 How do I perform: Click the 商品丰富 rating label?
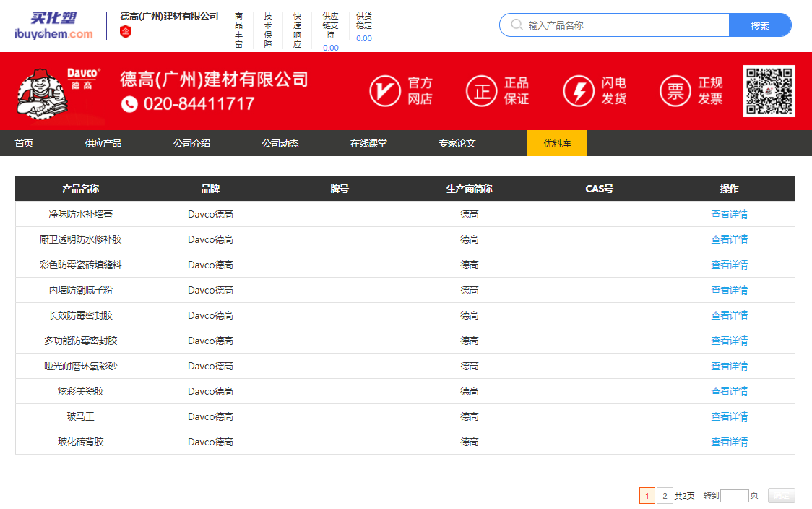pos(238,30)
